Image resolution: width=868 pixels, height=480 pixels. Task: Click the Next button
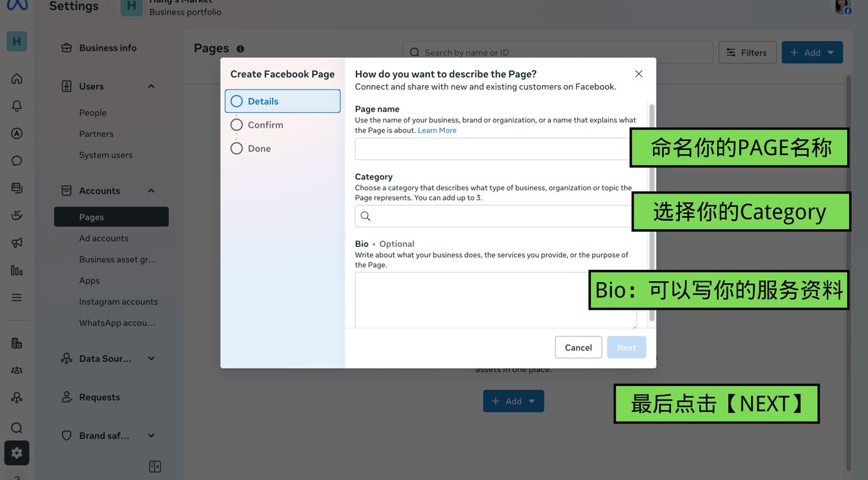pyautogui.click(x=627, y=347)
